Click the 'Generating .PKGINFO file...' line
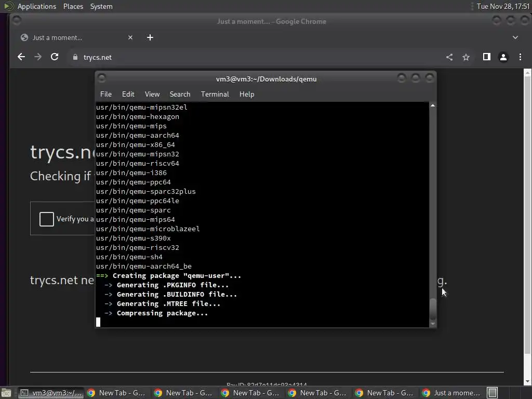 tap(172, 285)
